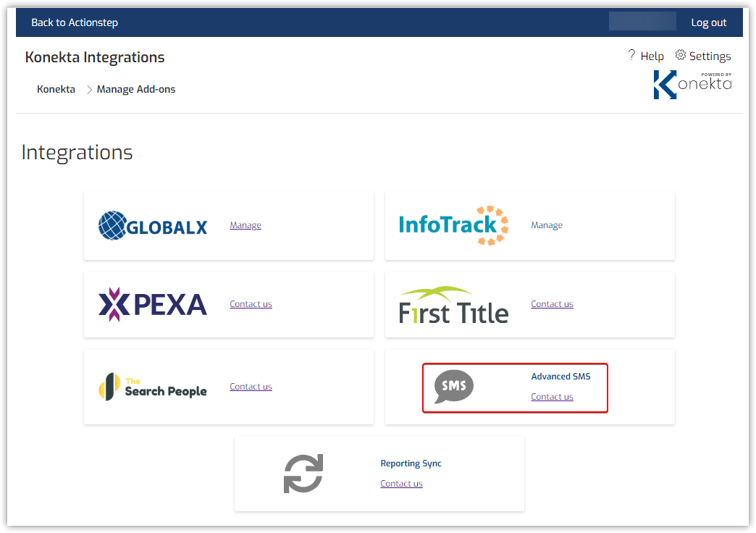
Task: Open Manage link for GlobalX
Action: tap(245, 225)
